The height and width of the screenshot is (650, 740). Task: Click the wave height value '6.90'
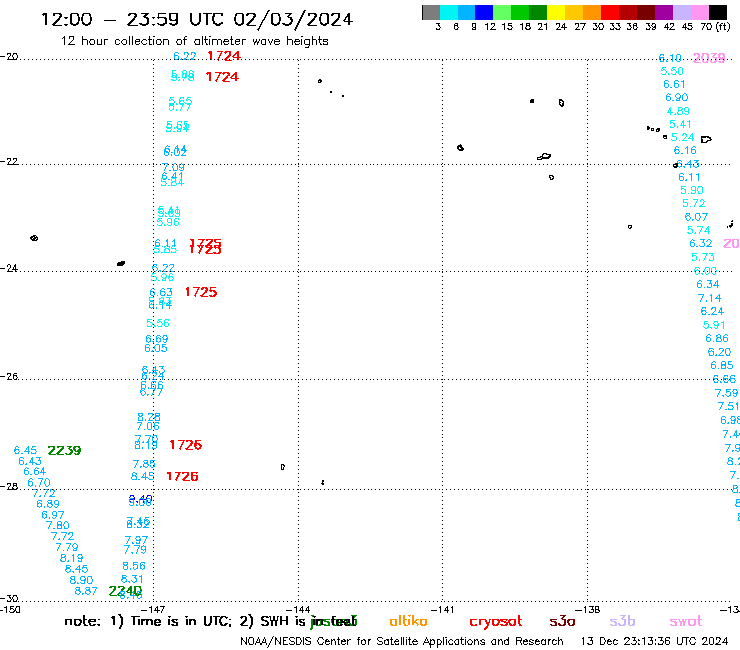pos(677,97)
